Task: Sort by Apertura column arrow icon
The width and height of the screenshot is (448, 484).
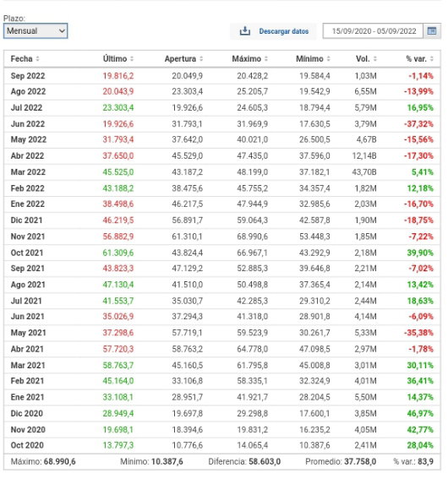Action: (x=201, y=58)
